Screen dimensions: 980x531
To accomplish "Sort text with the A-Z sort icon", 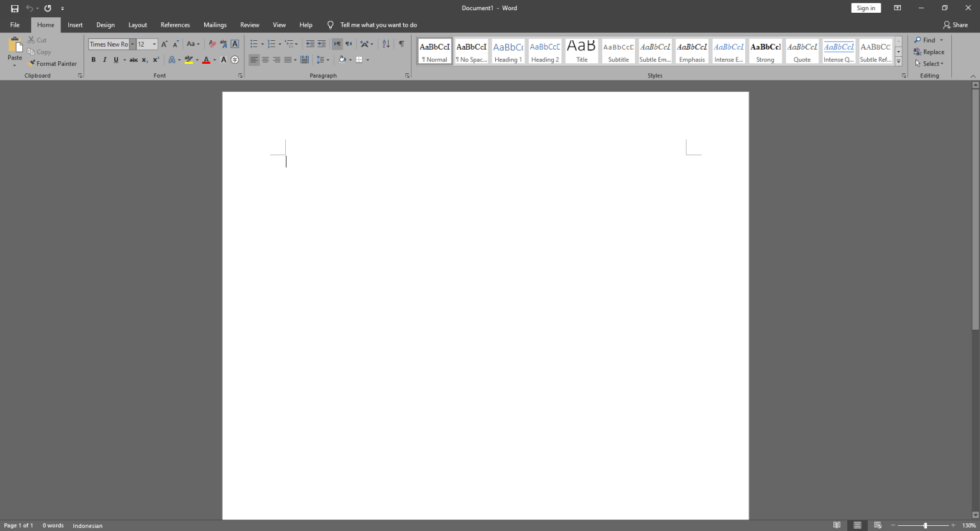I will 386,44.
